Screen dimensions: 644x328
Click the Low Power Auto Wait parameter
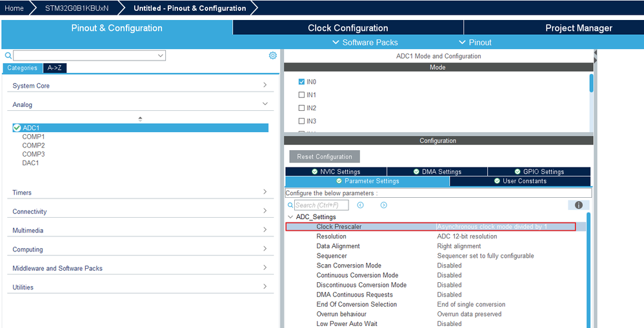click(347, 324)
